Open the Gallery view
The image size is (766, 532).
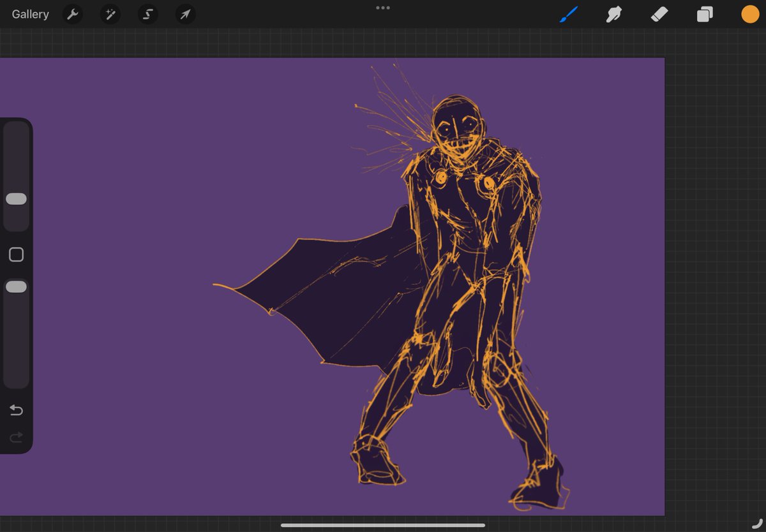tap(30, 14)
